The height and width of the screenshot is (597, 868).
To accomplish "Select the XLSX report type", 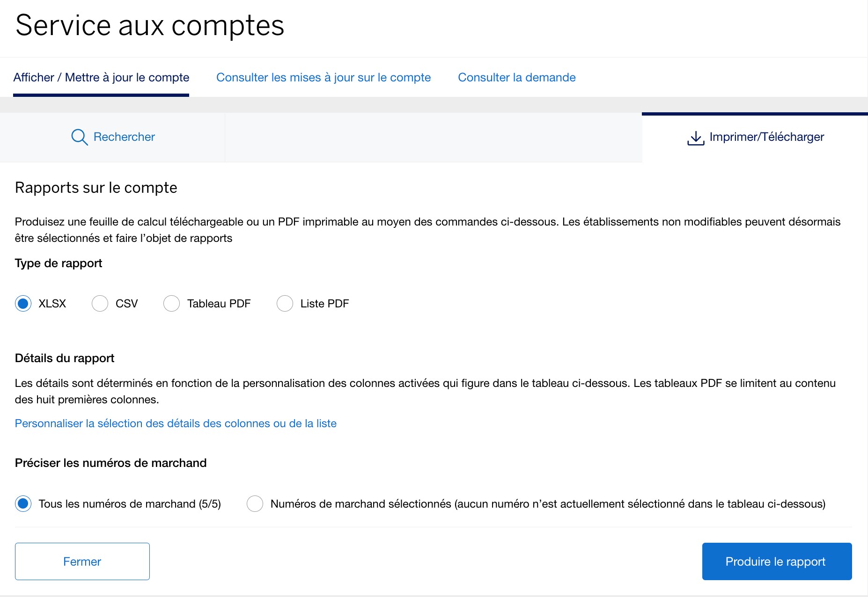I will pyautogui.click(x=22, y=303).
